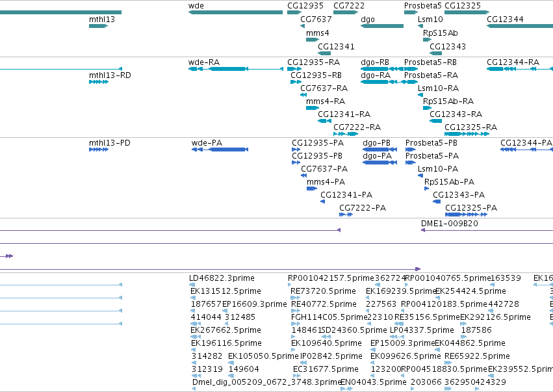This screenshot has width=553, height=392.
Task: Click the RpS15Ab-PA protein label
Action: 449,182
